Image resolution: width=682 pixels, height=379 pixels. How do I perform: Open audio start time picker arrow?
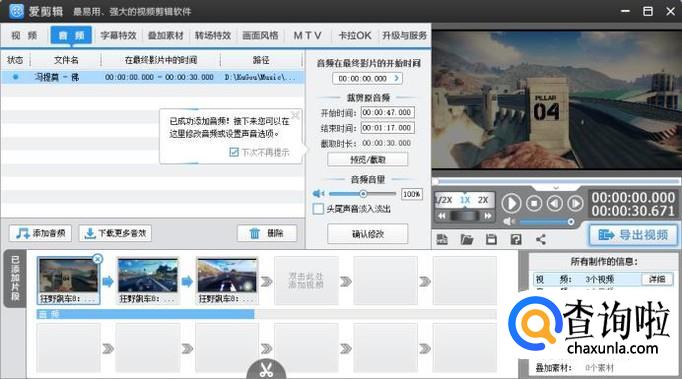click(x=397, y=78)
